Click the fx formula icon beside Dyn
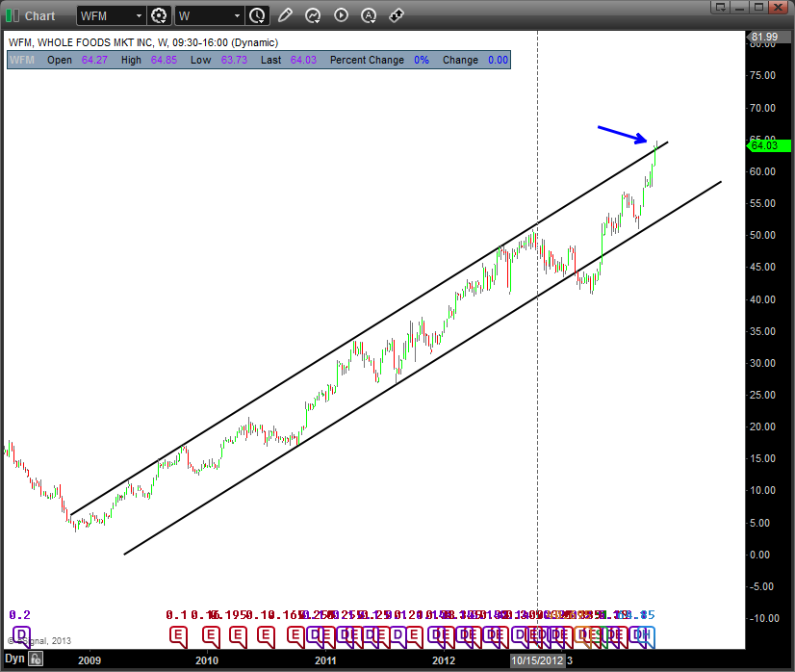795x672 pixels. [x=36, y=659]
